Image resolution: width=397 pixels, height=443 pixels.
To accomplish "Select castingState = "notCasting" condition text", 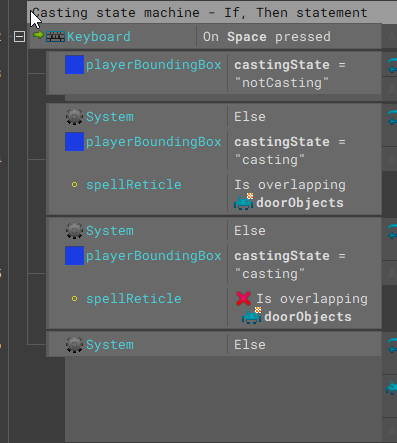I will (290, 74).
